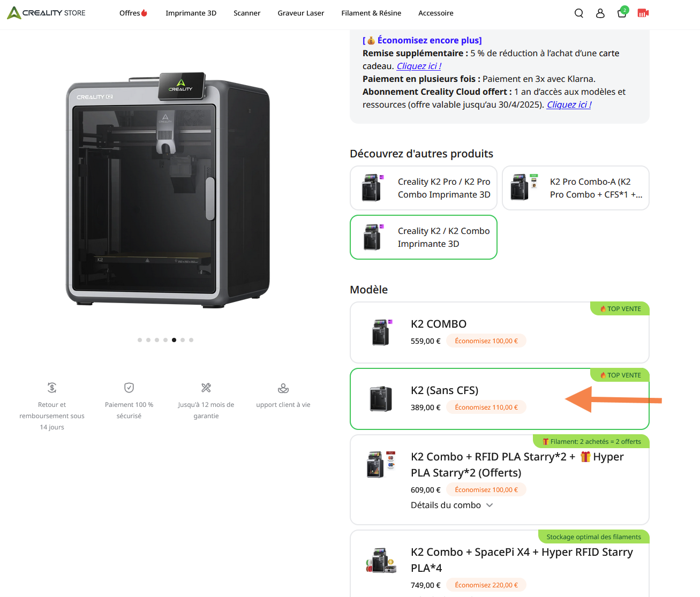Select the K2 COMBO model option
The width and height of the screenshot is (700, 597).
pyautogui.click(x=499, y=332)
